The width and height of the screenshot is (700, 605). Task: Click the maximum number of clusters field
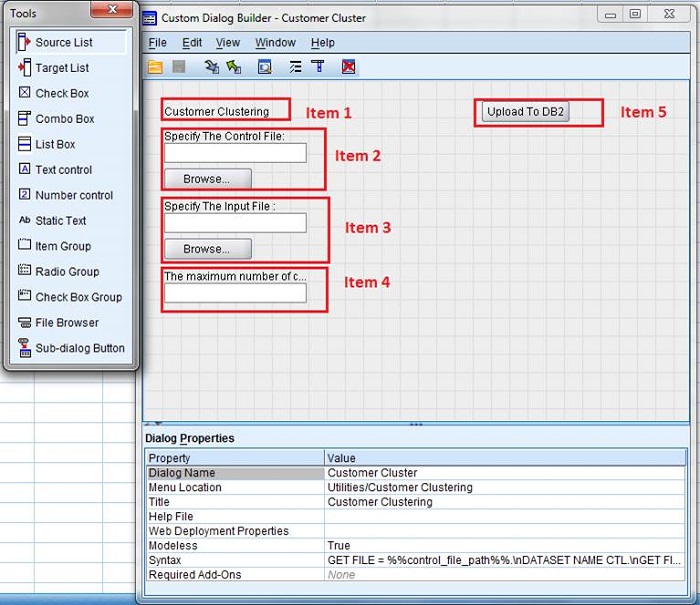235,293
